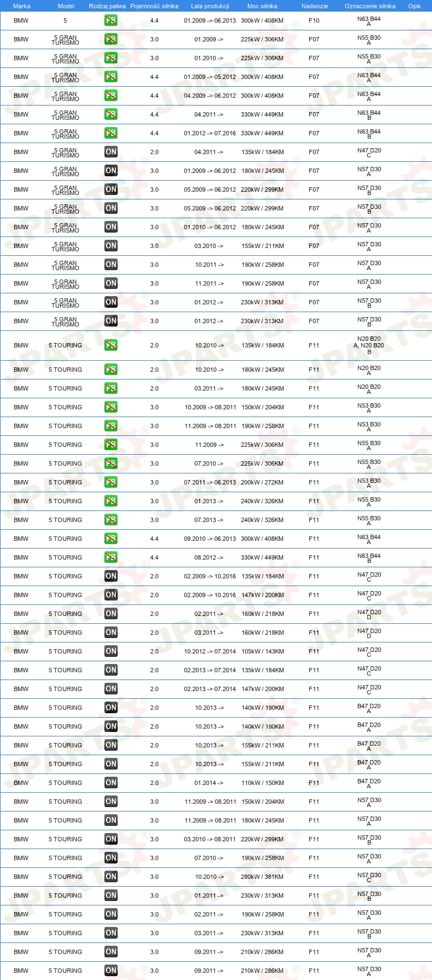Click the F10 body code cell
432x980 pixels.
click(314, 20)
